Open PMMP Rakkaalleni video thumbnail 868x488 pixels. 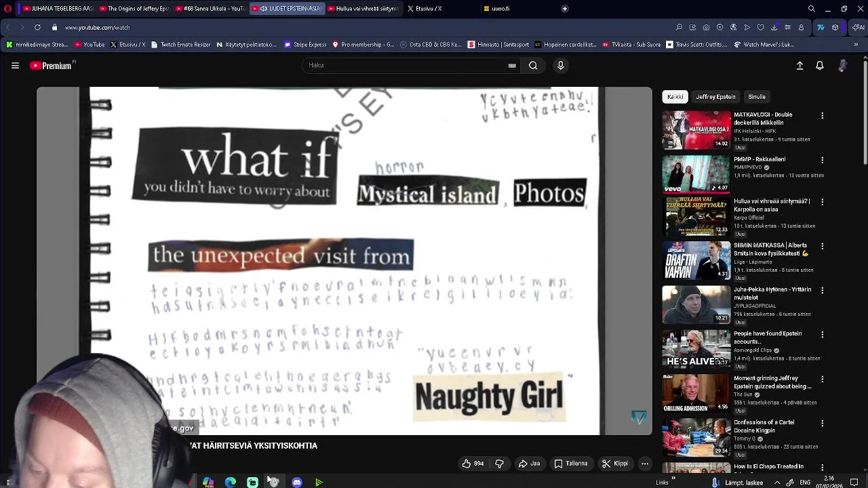click(696, 174)
